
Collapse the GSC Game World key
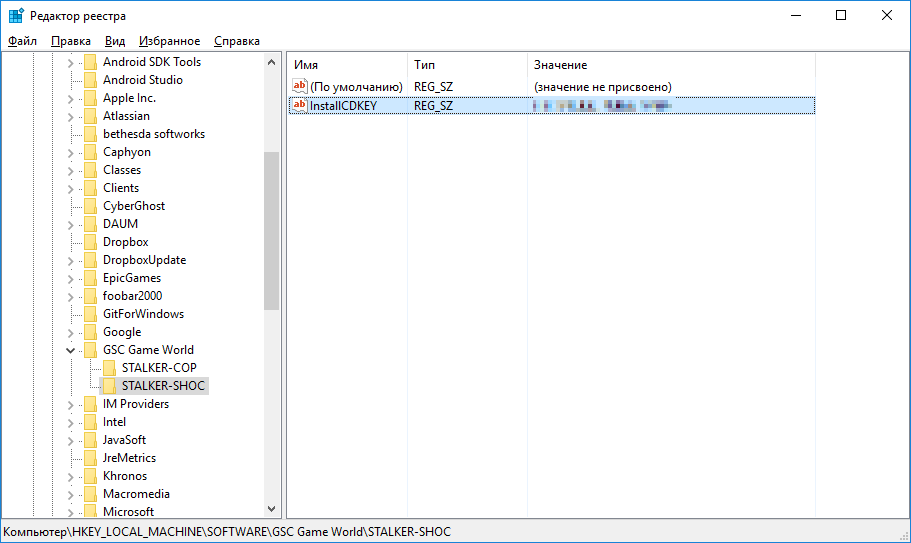(70, 350)
